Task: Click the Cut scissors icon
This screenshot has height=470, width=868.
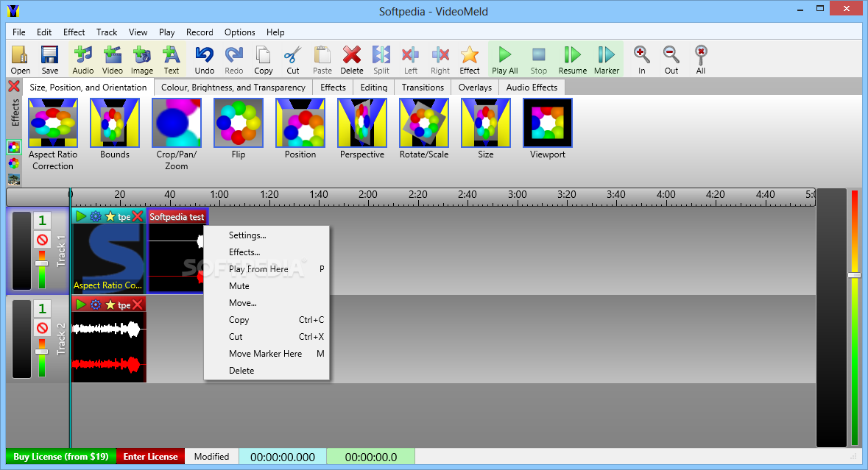Action: (293, 59)
